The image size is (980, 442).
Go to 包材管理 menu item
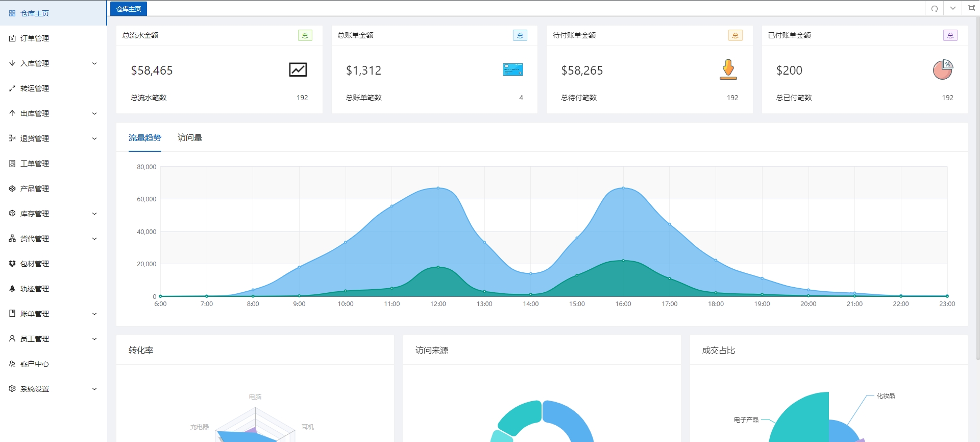54,264
